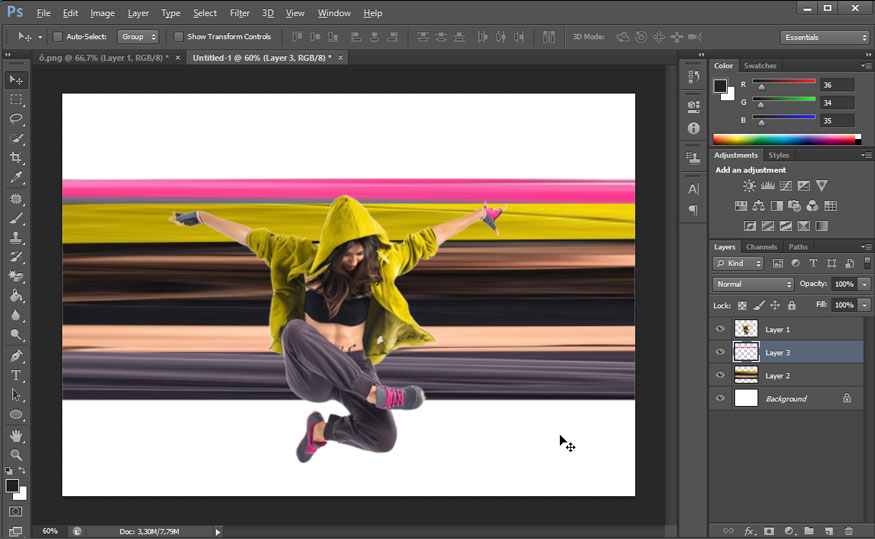Open the Essentials workspace dropdown
The image size is (875, 539).
coord(824,37)
